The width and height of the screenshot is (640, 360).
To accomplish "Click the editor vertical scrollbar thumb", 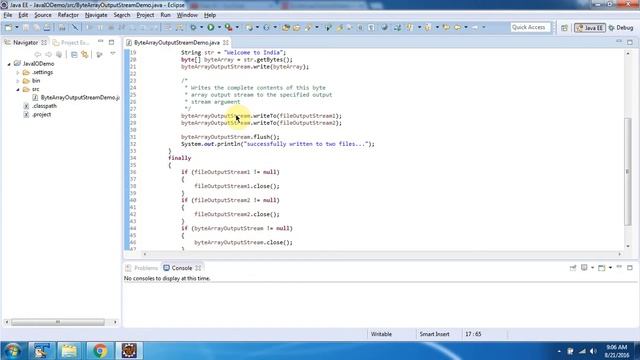I will click(x=628, y=171).
